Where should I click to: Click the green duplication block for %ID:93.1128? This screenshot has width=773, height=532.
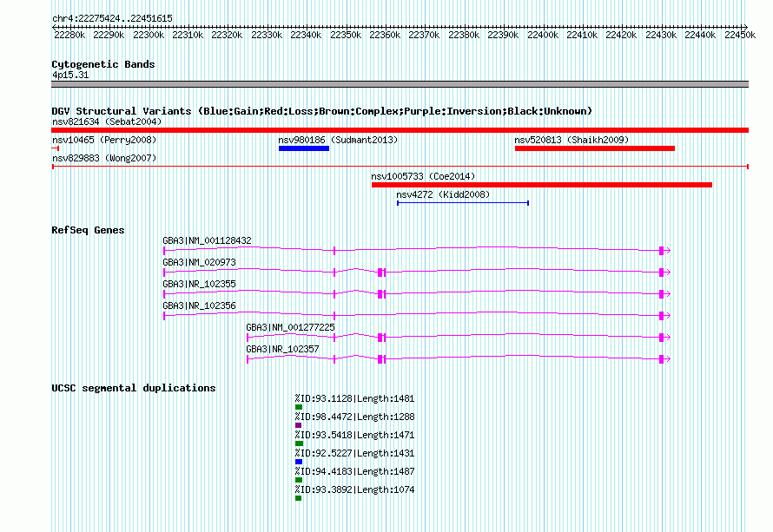(299, 407)
